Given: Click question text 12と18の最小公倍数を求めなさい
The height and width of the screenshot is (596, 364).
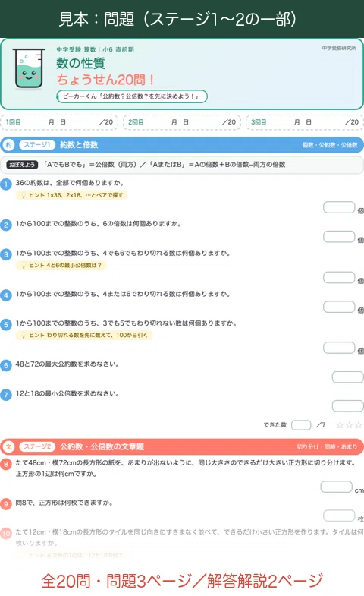Looking at the screenshot, I should [x=67, y=393].
